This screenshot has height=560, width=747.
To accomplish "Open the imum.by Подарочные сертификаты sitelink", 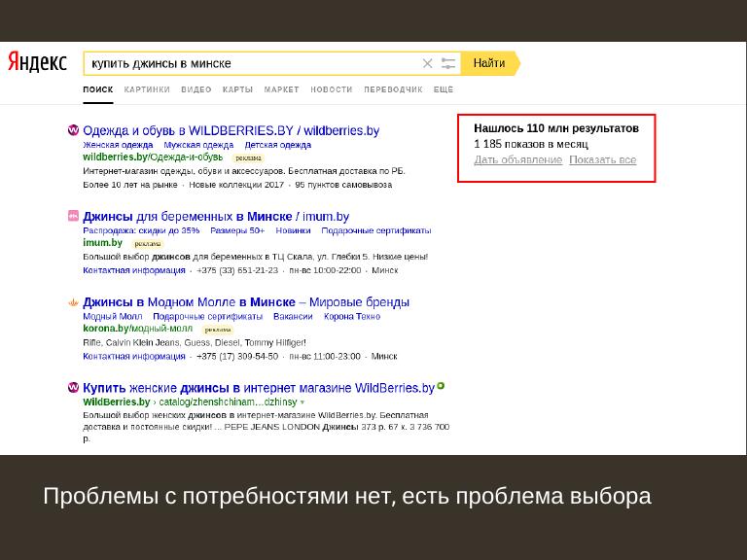I will [x=376, y=230].
